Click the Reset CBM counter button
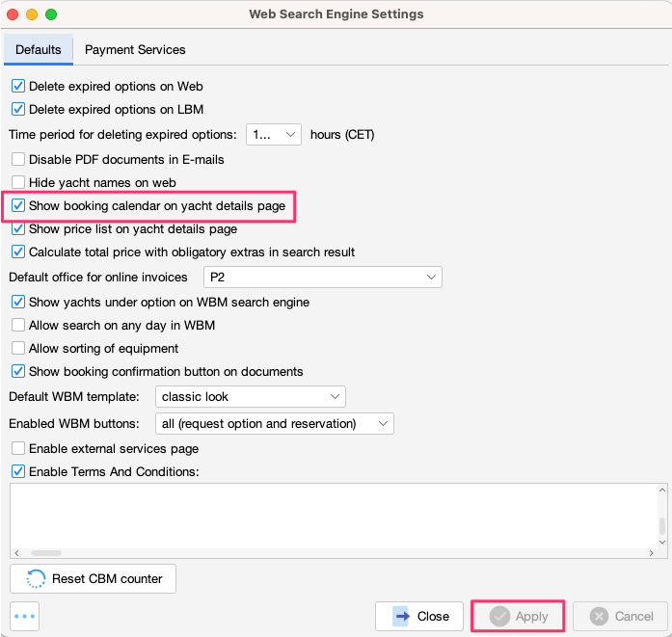Screen dimensions: 672x637 click(x=93, y=579)
